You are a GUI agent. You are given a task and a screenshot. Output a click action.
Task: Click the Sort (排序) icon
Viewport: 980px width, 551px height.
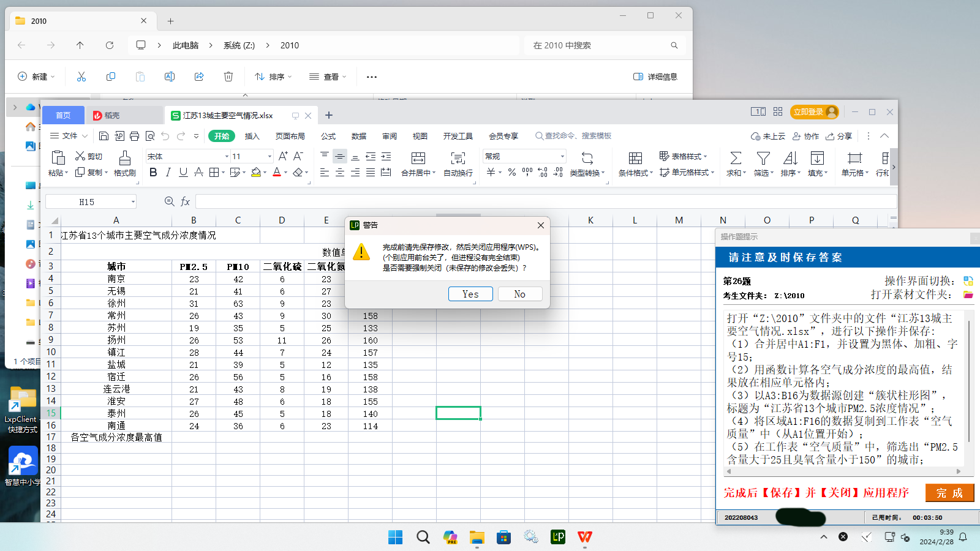click(790, 159)
